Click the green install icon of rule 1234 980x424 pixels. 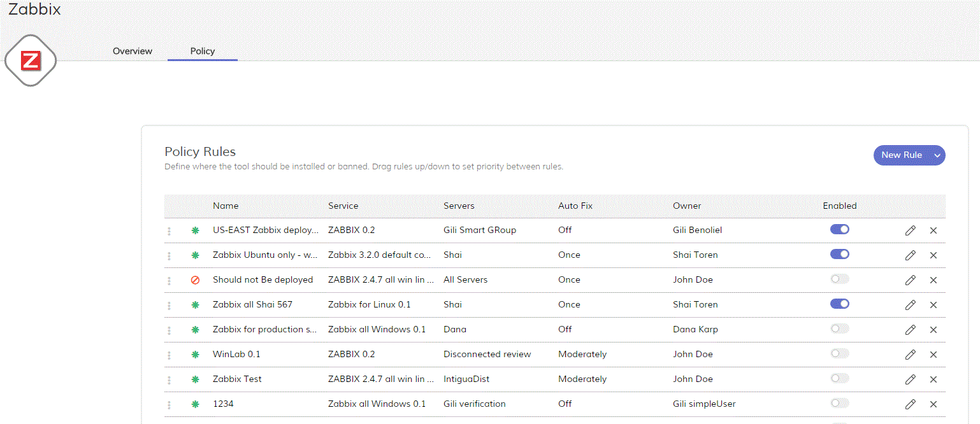point(196,404)
